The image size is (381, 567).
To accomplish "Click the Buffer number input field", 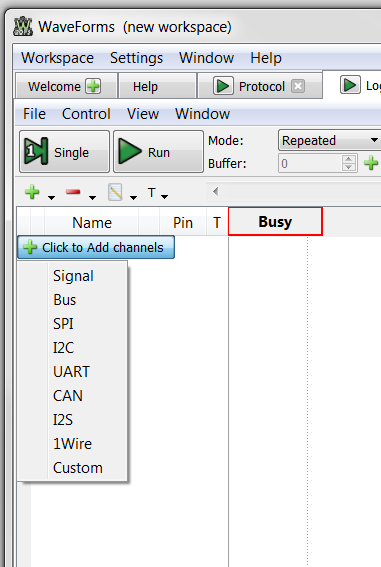I will 310,163.
